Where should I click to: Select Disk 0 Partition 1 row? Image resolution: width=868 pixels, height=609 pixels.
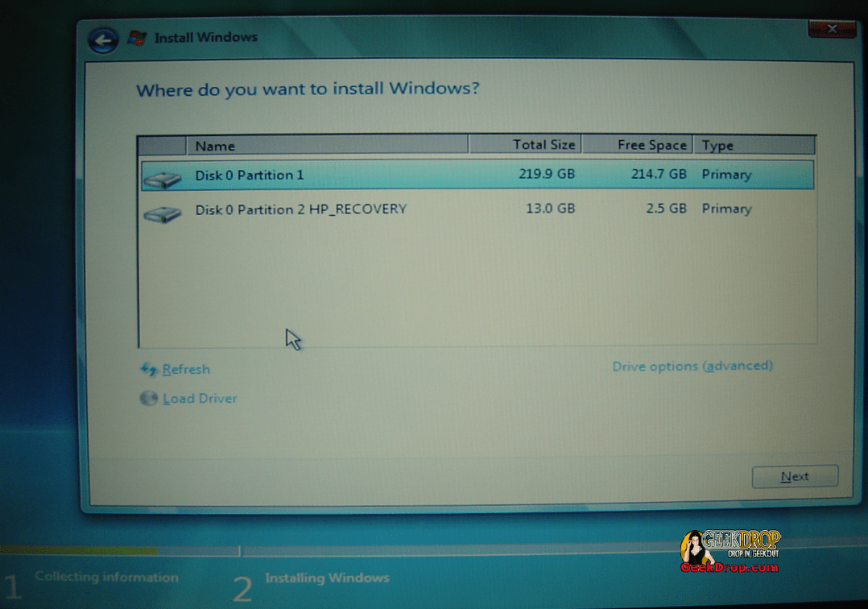pos(477,175)
